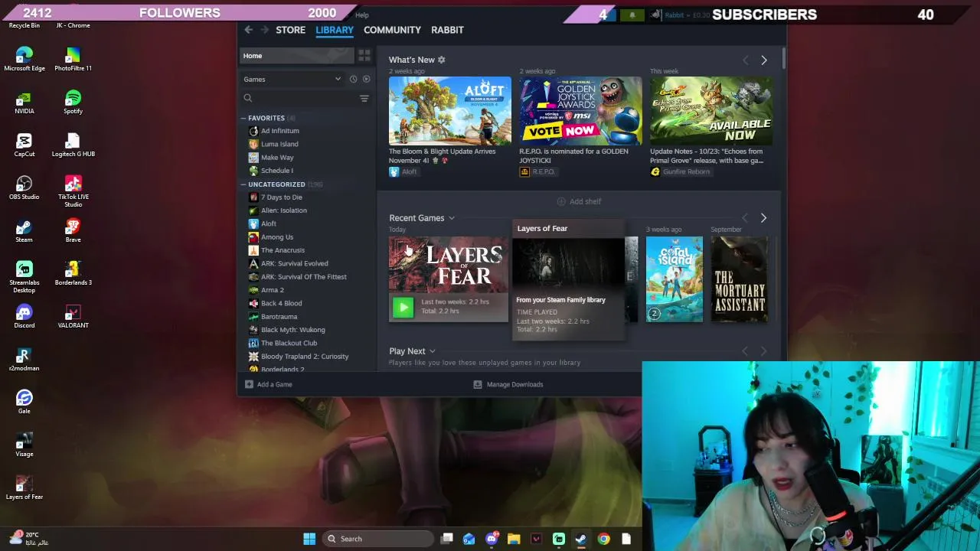This screenshot has width=980, height=551.
Task: Open Streamlabs from the taskbar
Action: [x=559, y=539]
